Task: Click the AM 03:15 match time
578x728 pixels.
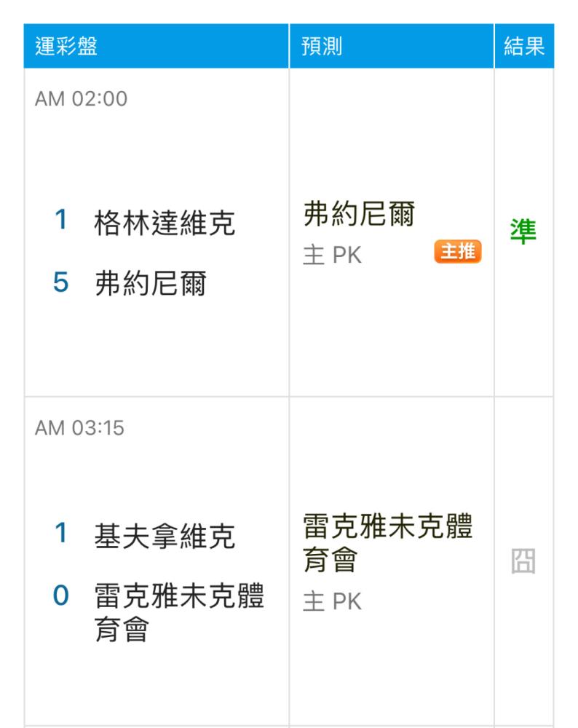Action: coord(80,428)
